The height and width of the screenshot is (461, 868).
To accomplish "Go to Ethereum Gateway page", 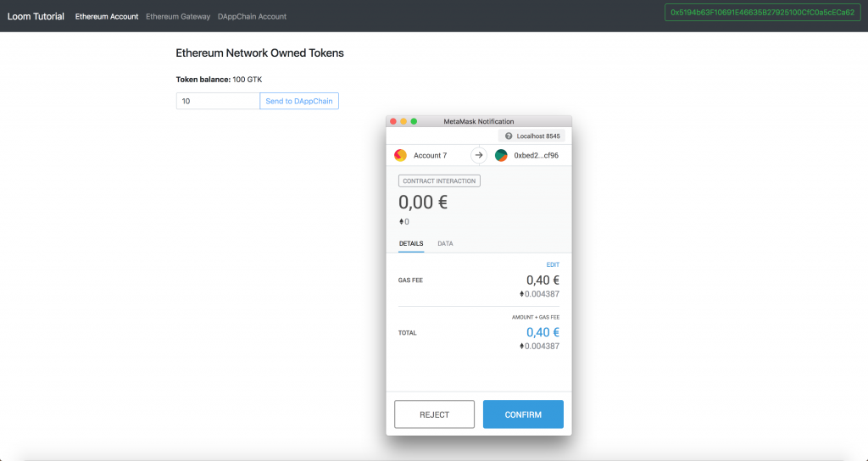I will (x=178, y=17).
